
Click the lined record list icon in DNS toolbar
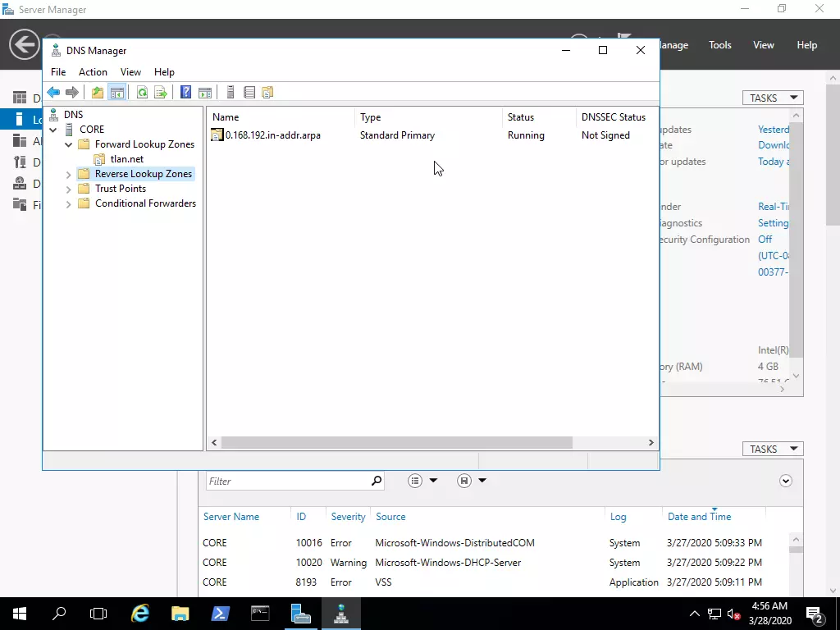pos(249,92)
